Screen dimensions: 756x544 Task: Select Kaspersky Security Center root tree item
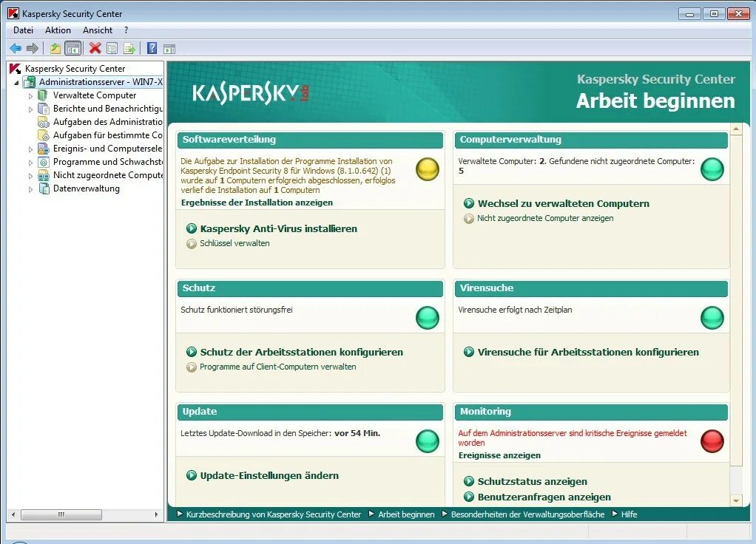(75, 69)
